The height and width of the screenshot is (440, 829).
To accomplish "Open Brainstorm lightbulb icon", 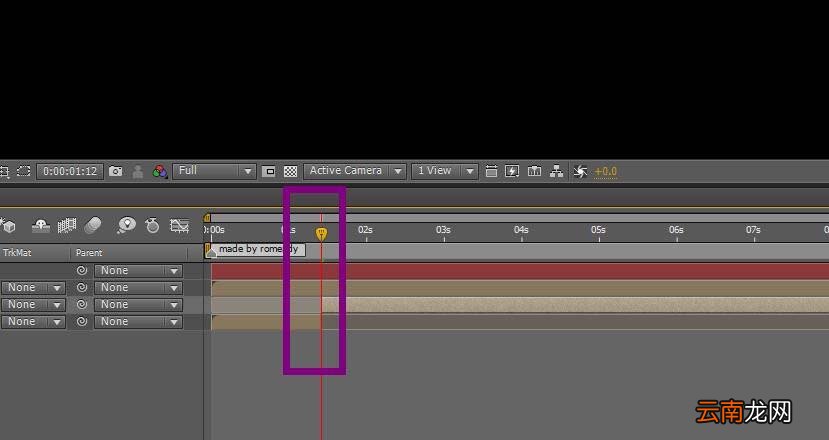I will (x=126, y=226).
